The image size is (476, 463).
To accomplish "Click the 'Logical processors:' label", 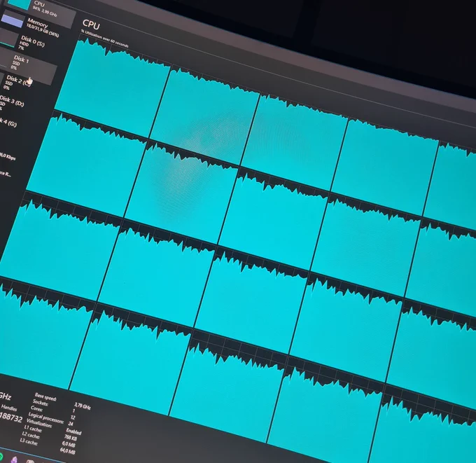I will (46, 418).
